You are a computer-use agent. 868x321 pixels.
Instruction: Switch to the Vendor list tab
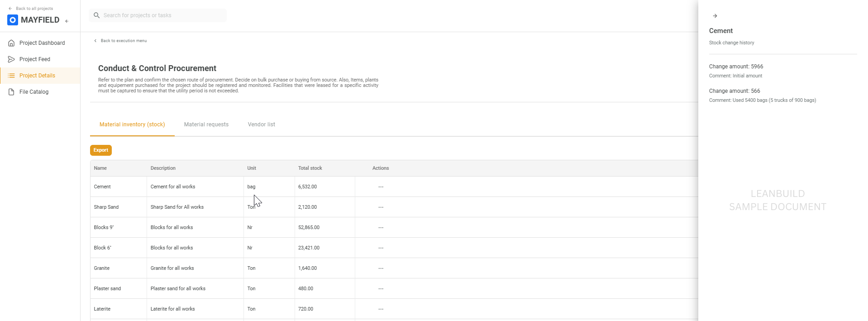coord(261,125)
